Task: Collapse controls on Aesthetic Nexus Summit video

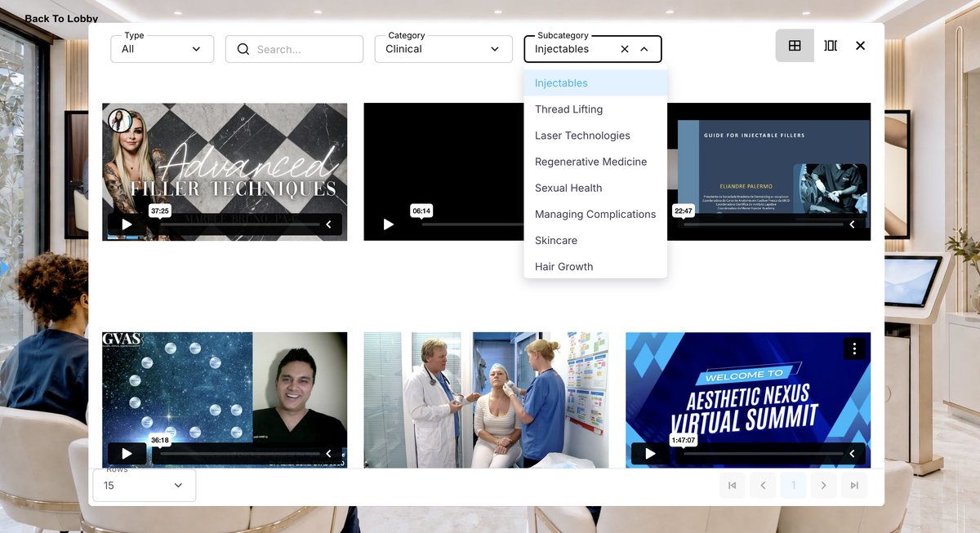Action: click(853, 453)
